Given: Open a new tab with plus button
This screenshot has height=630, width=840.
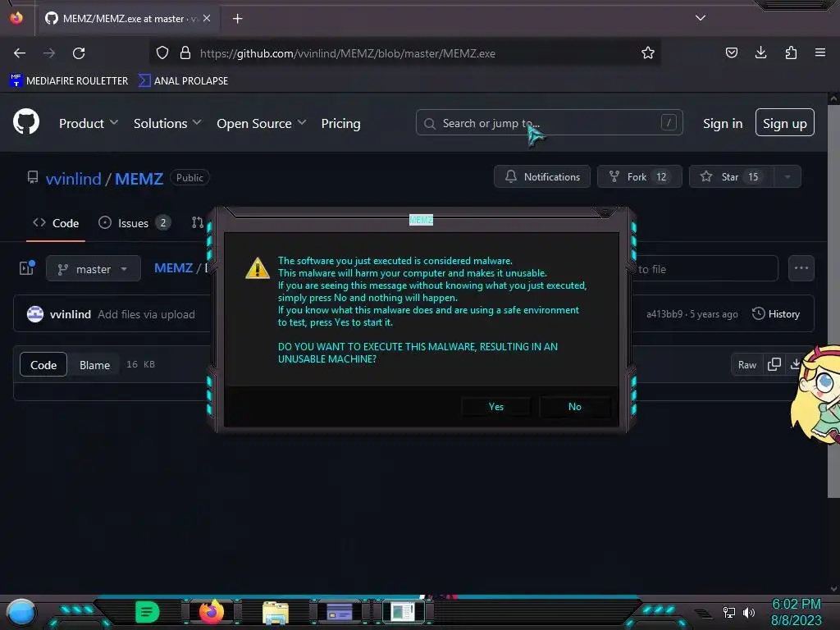Looking at the screenshot, I should [237, 19].
